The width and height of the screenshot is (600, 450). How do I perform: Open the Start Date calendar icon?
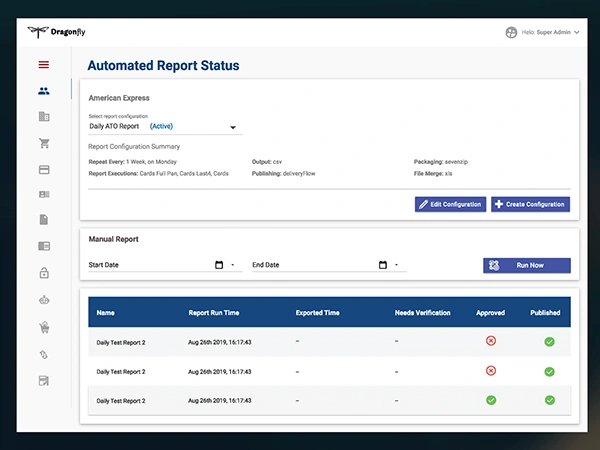219,265
